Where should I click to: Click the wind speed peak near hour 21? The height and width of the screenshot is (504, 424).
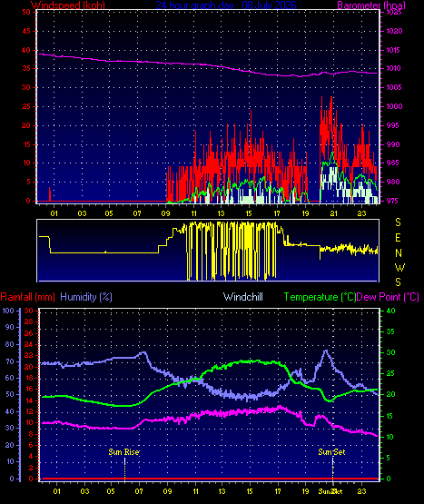[331, 97]
